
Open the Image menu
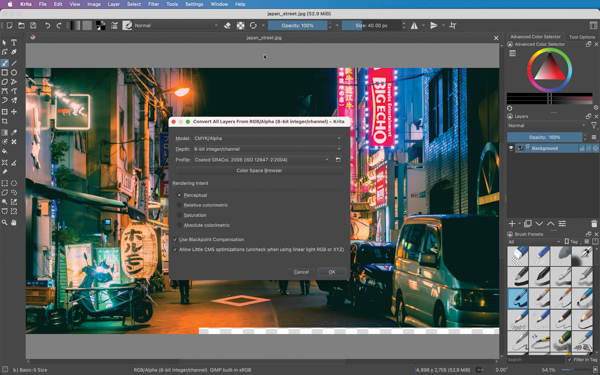coord(94,4)
